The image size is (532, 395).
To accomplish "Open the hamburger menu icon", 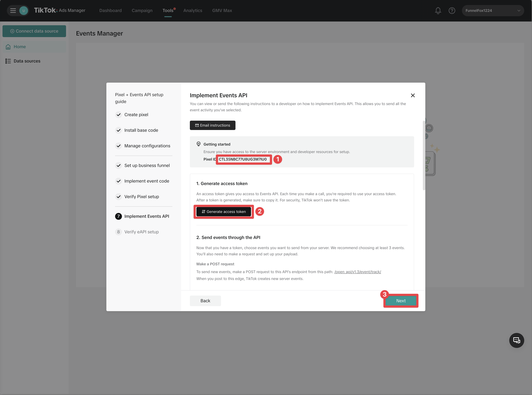I will [x=13, y=10].
